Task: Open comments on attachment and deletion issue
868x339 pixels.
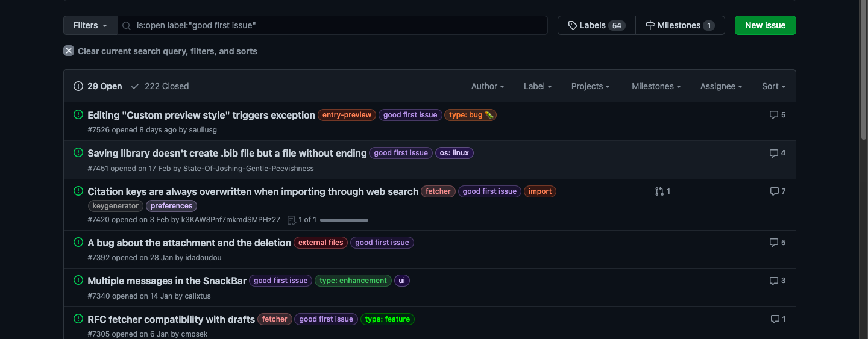Action: pyautogui.click(x=777, y=243)
